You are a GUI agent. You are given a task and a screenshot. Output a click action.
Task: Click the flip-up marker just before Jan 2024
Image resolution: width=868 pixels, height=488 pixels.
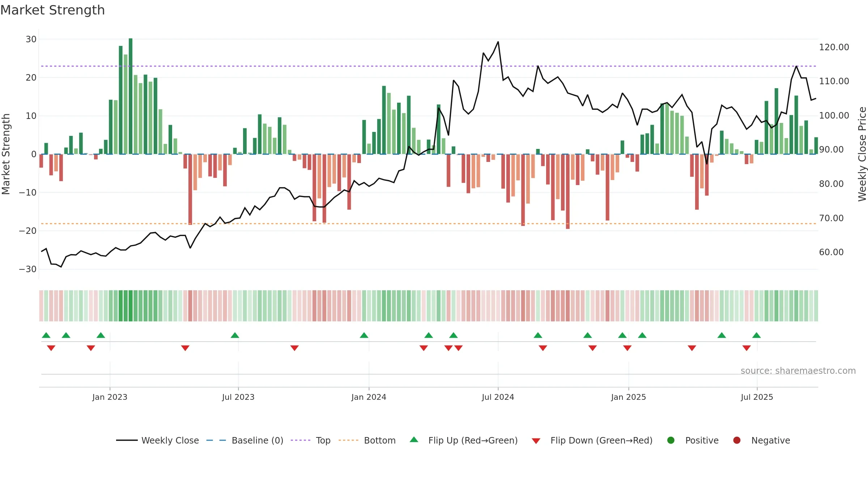tap(364, 335)
